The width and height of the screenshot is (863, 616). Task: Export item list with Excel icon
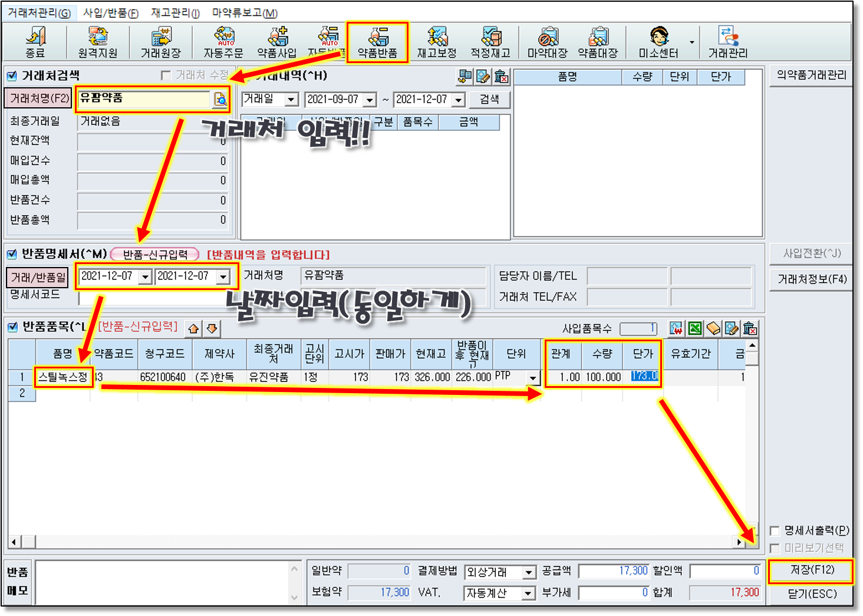pyautogui.click(x=695, y=328)
